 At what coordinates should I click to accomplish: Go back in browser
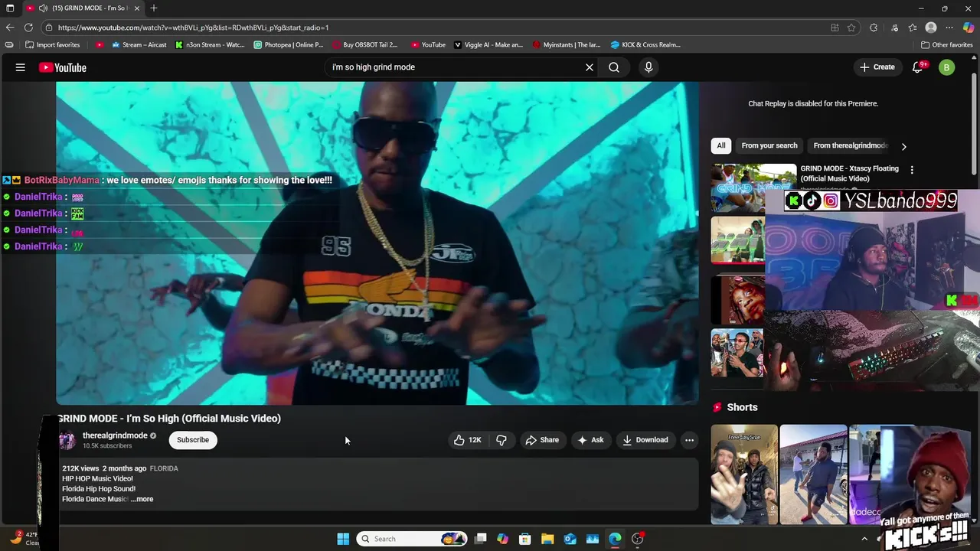pyautogui.click(x=10, y=28)
